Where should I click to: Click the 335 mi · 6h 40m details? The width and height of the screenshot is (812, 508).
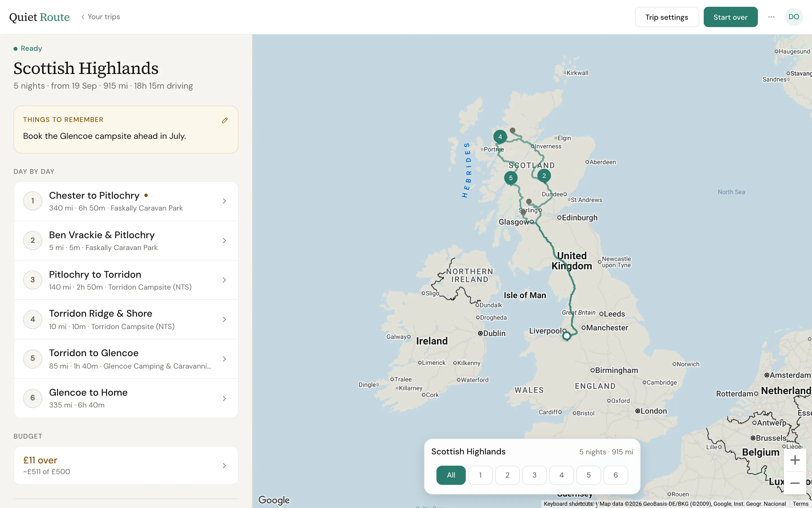[76, 405]
